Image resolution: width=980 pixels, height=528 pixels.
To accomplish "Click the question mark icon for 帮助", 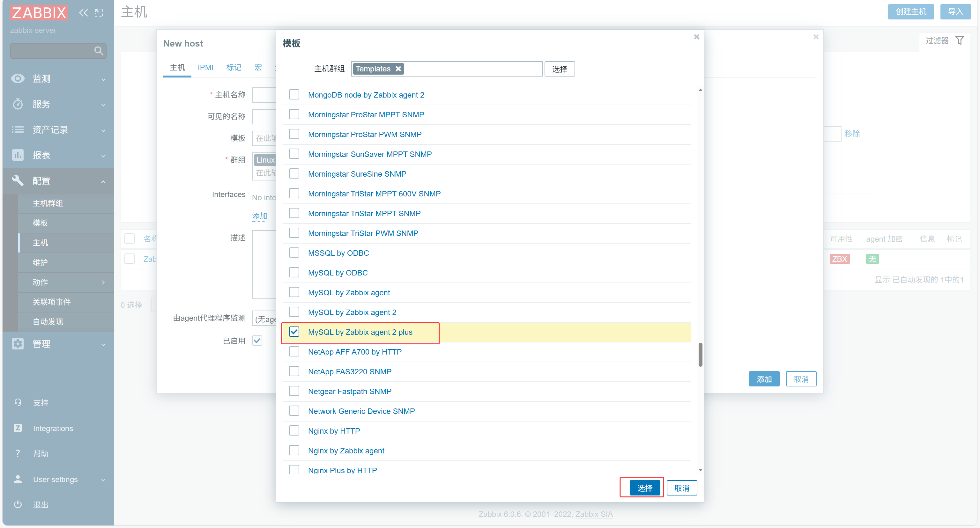I will 18,453.
